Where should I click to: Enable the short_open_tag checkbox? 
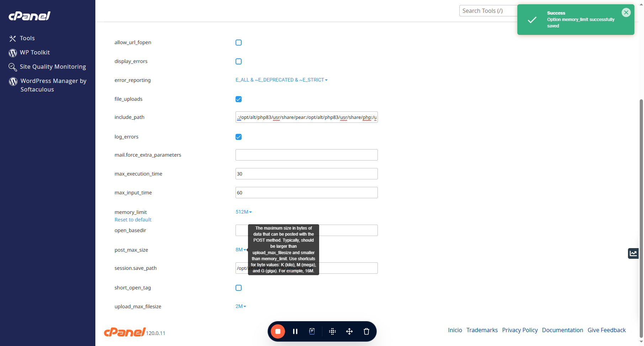(238, 288)
